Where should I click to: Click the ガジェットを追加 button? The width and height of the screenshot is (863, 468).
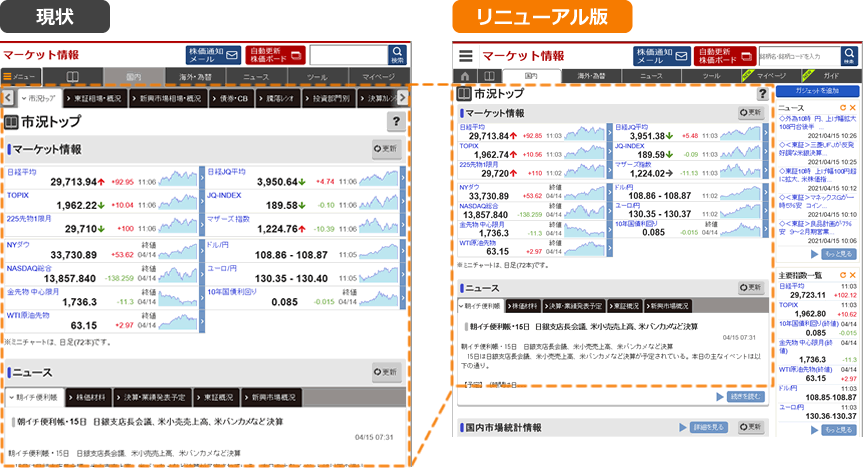(817, 90)
